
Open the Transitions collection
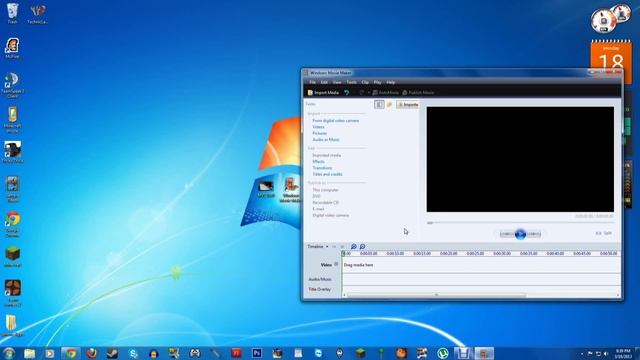coord(322,168)
